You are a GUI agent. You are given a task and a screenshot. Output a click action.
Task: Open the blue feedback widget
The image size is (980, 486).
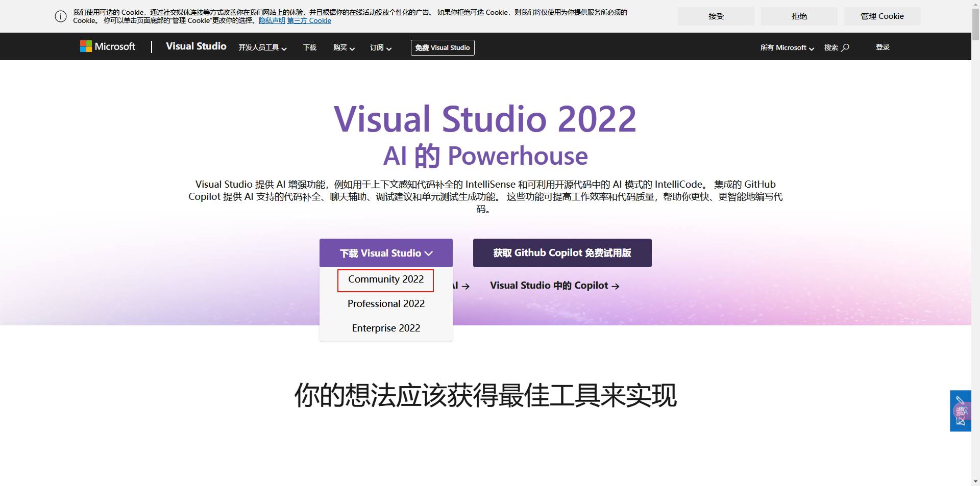(960, 411)
